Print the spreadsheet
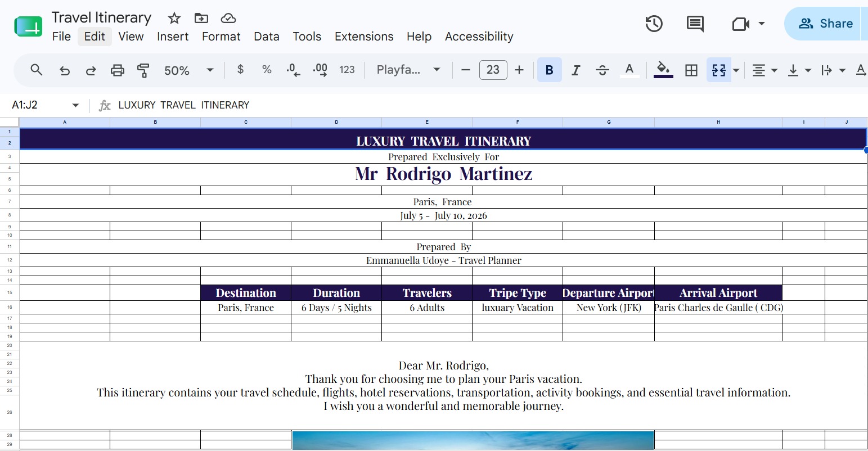Screen dimensions: 868x451 117,70
